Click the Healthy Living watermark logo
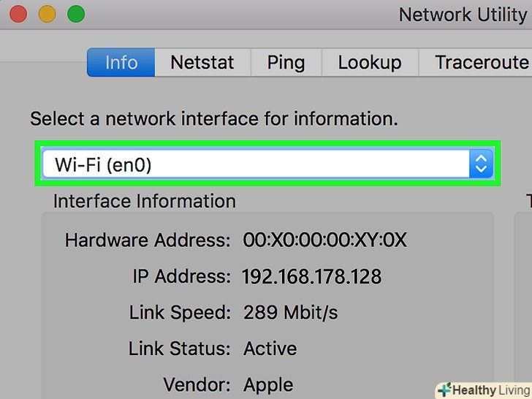 click(484, 389)
